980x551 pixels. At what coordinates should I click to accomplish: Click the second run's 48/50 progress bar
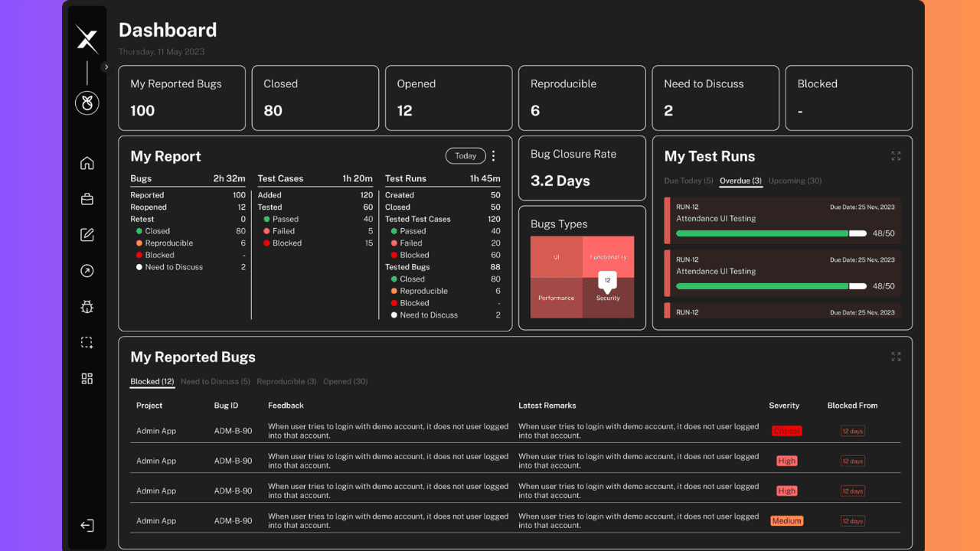pyautogui.click(x=772, y=286)
